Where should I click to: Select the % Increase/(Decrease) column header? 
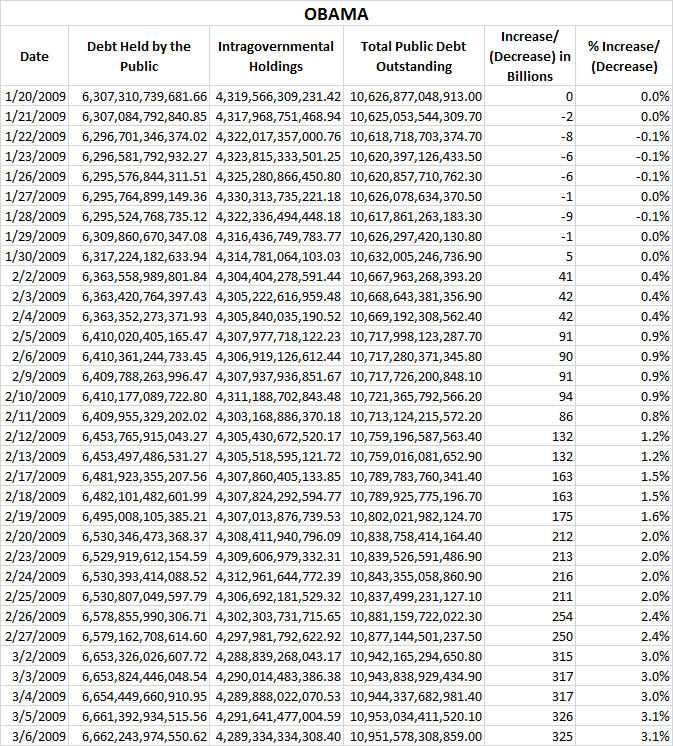pyautogui.click(x=625, y=57)
